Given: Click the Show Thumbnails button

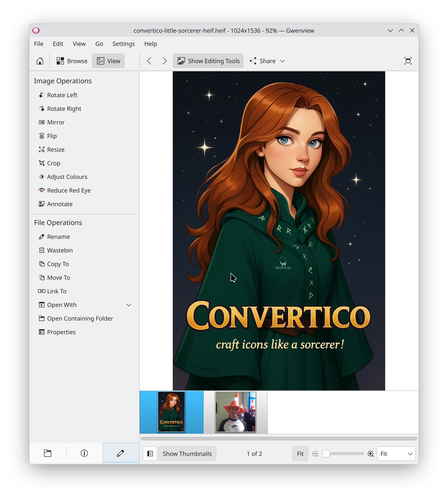Looking at the screenshot, I should tap(187, 454).
